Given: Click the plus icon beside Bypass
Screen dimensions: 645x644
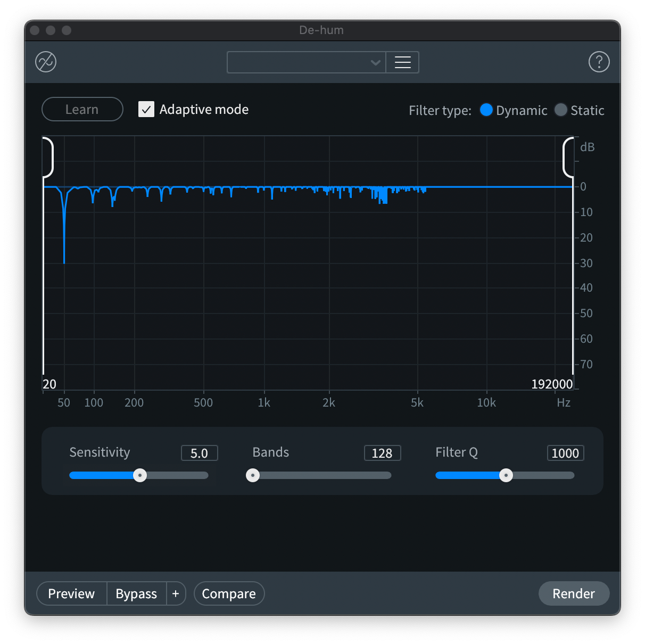Looking at the screenshot, I should click(176, 593).
